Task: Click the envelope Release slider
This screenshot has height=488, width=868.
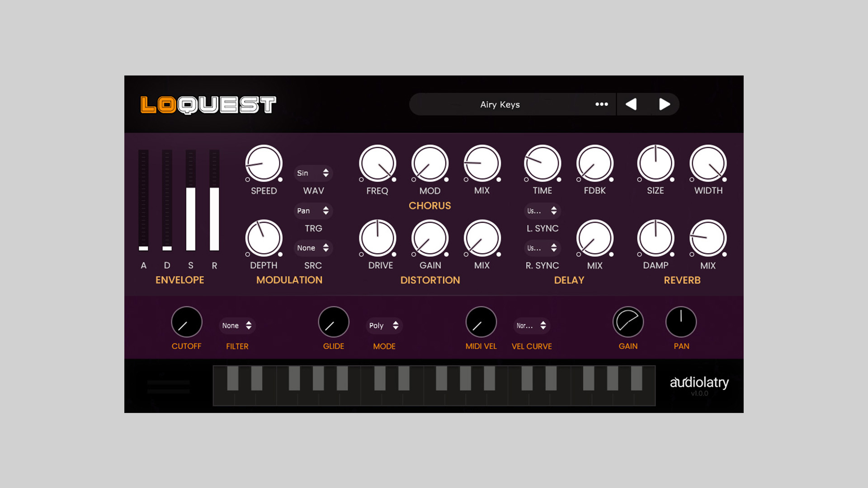Action: click(x=214, y=200)
